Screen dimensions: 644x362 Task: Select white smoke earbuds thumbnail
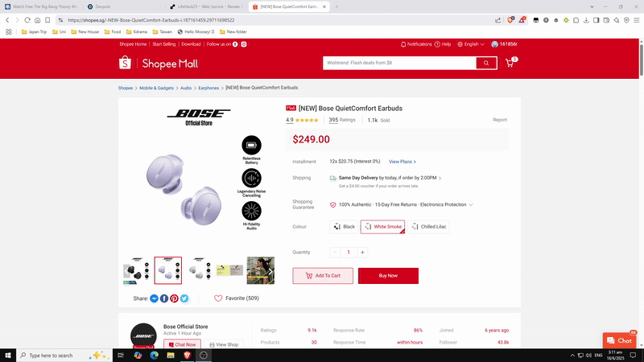click(199, 271)
